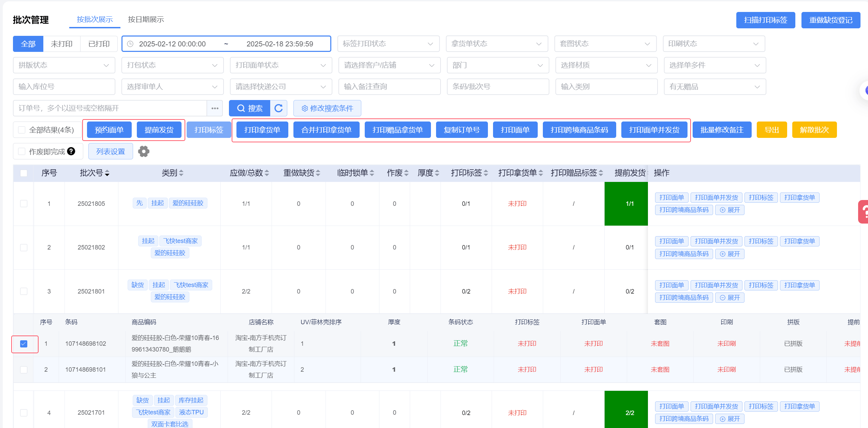Click the sort arrows on 打印标签 column header
868x428 pixels.
pos(486,173)
